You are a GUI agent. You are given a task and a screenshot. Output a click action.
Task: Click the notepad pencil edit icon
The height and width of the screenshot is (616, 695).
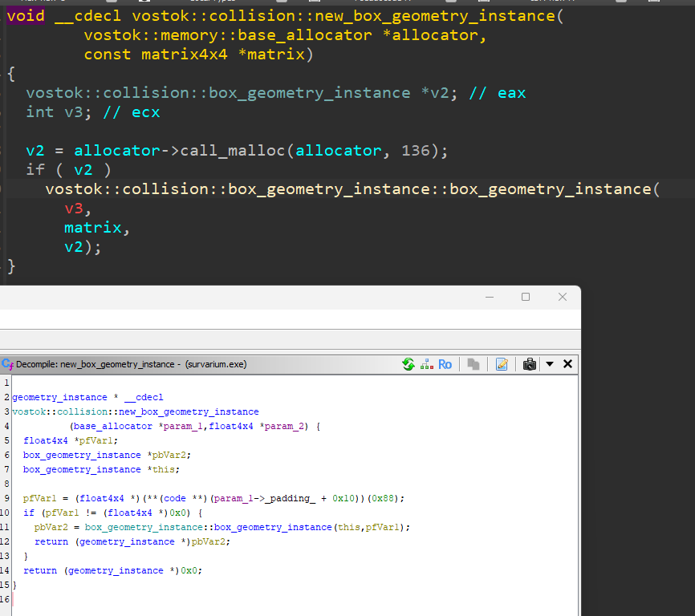coord(502,364)
